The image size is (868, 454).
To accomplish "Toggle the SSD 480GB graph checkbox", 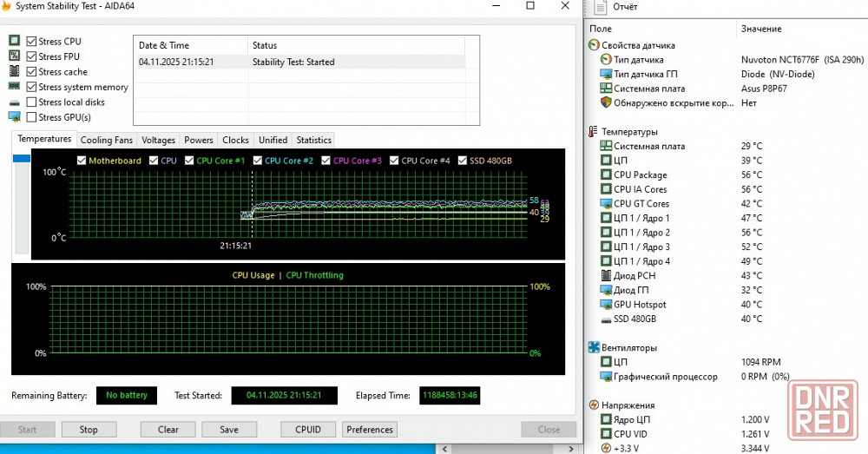I will point(463,160).
